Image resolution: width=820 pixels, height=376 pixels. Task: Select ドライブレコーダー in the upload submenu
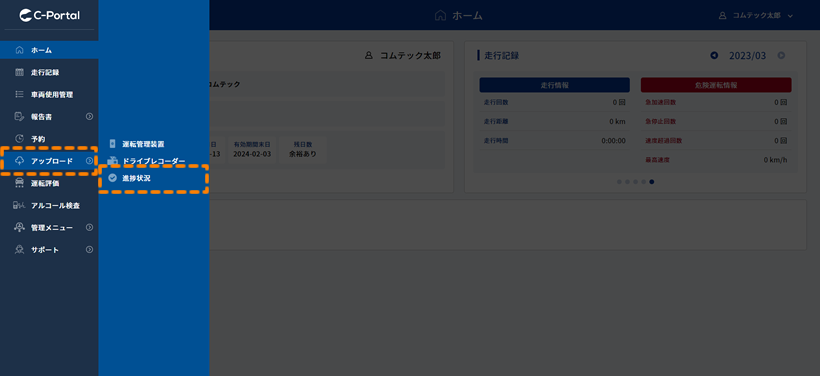[x=154, y=161]
